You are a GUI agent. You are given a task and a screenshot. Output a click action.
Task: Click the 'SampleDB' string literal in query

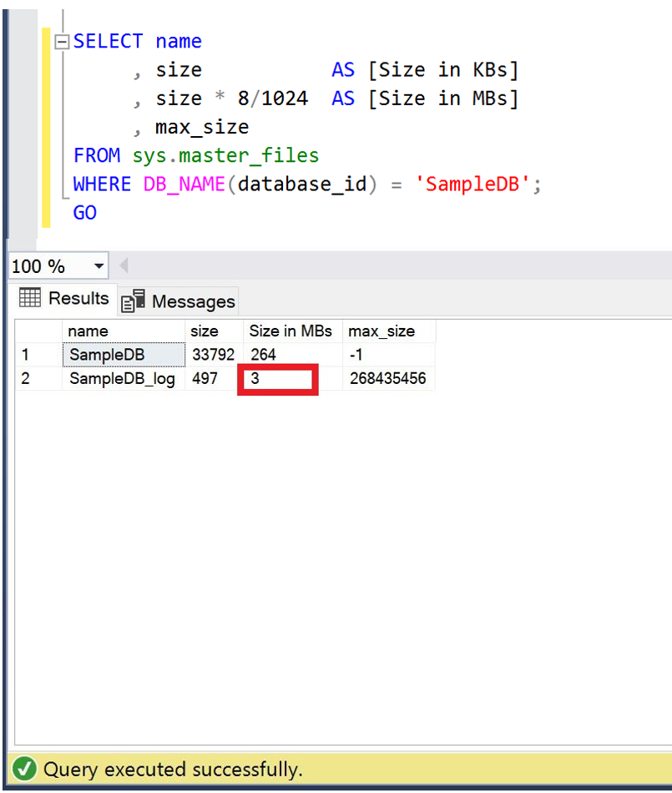tap(474, 184)
